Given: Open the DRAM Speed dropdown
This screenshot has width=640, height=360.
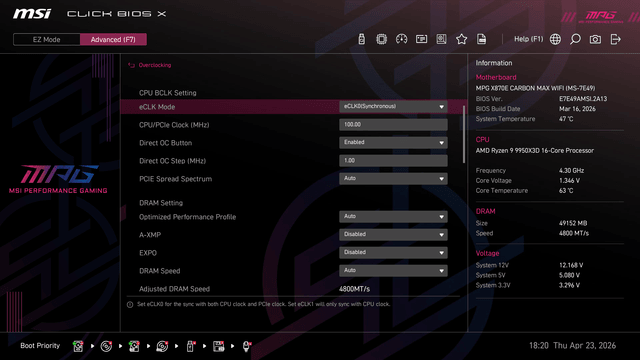Looking at the screenshot, I should click(x=393, y=270).
